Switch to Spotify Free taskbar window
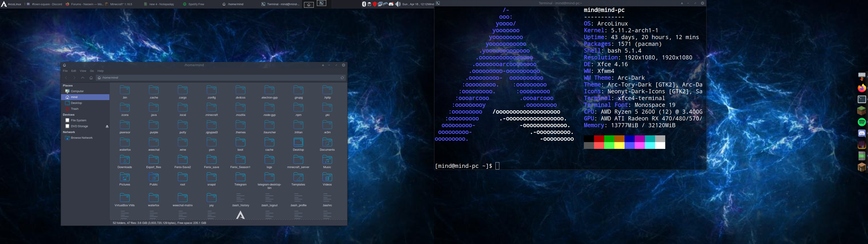The width and height of the screenshot is (868, 244). (194, 4)
